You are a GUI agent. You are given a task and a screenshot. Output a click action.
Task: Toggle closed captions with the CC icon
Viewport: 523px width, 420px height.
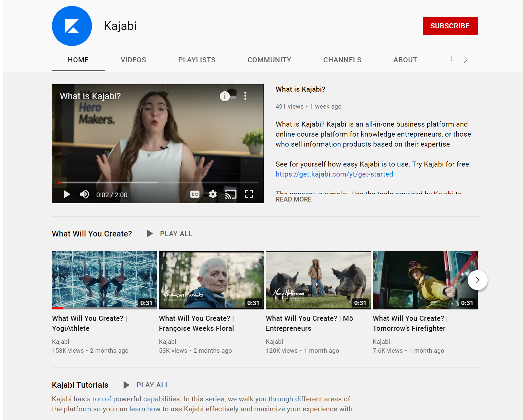(195, 194)
